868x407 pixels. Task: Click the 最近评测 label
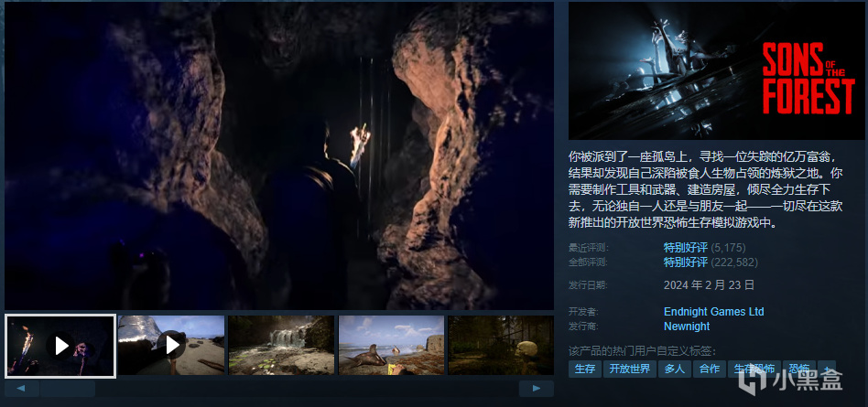[x=588, y=248]
